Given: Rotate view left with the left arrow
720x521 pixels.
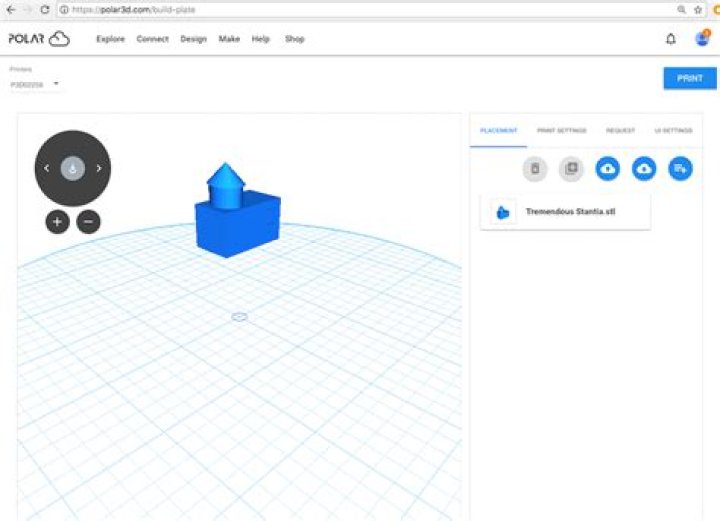Looking at the screenshot, I should click(x=47, y=168).
